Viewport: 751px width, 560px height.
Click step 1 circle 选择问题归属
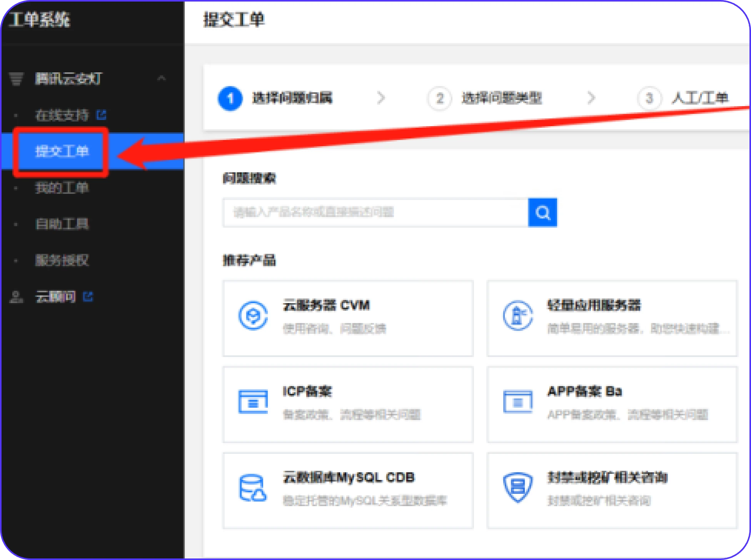tap(230, 98)
